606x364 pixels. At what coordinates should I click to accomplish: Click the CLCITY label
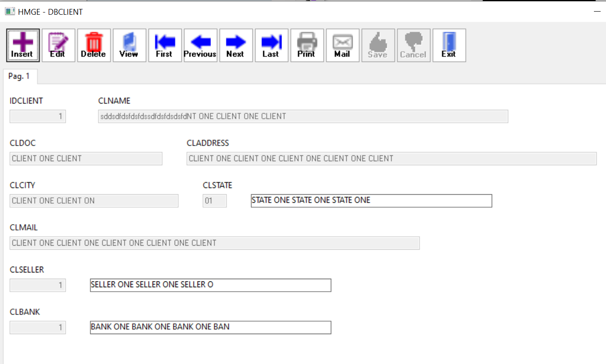point(22,185)
